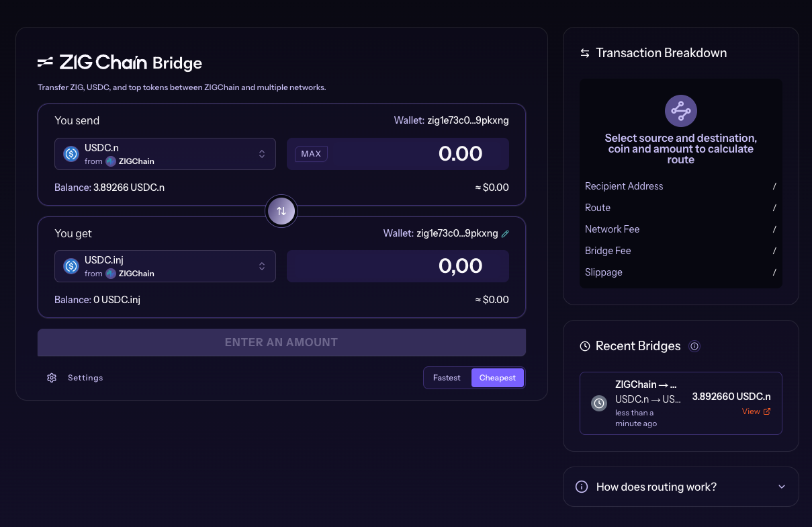The width and height of the screenshot is (812, 527).
Task: Open the Settings link
Action: tap(85, 378)
